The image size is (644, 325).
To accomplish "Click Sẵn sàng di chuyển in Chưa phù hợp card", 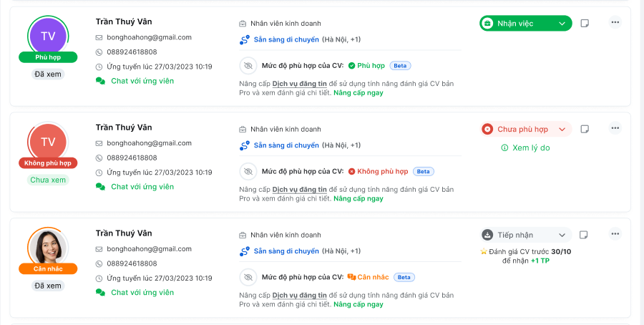I will click(x=286, y=145).
